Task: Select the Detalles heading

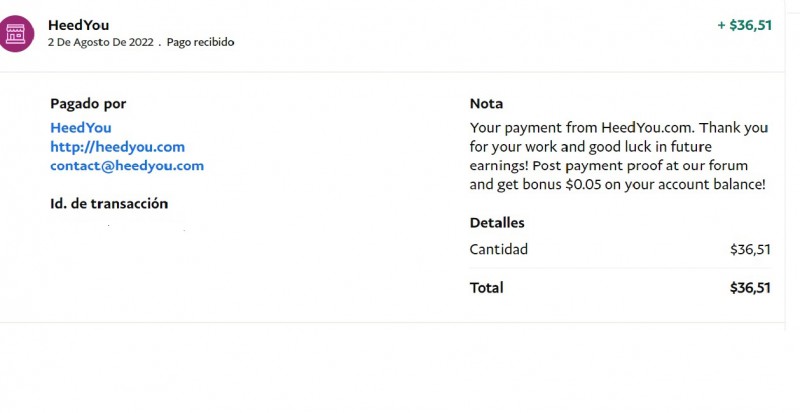Action: coord(497,223)
